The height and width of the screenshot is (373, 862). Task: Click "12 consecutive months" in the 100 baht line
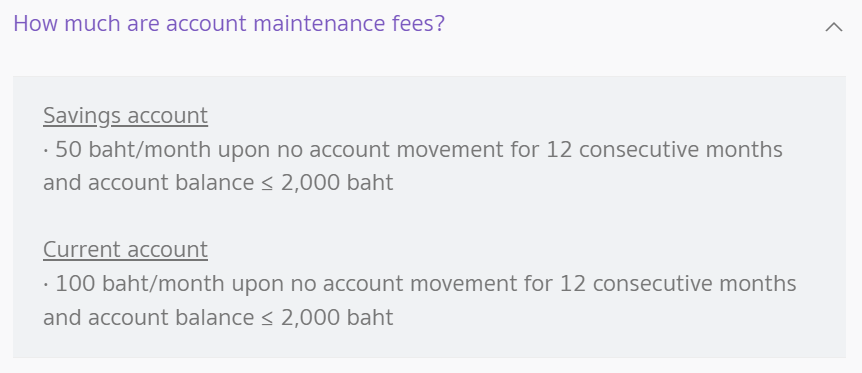(x=678, y=284)
